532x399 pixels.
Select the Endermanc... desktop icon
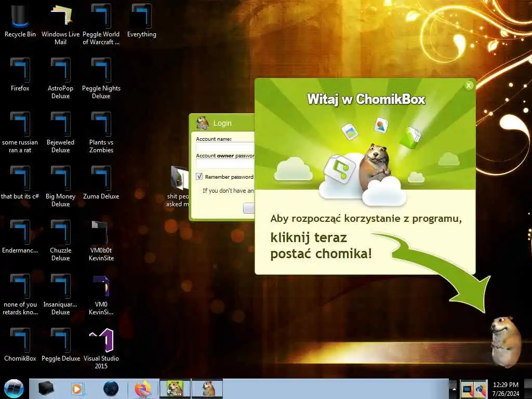20,237
